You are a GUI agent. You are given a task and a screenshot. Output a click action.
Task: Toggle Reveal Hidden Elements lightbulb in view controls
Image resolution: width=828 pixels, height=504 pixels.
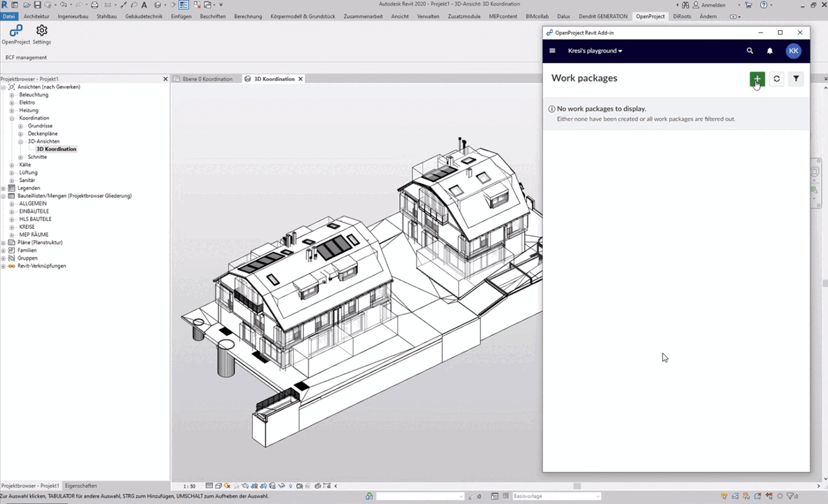pos(289,485)
